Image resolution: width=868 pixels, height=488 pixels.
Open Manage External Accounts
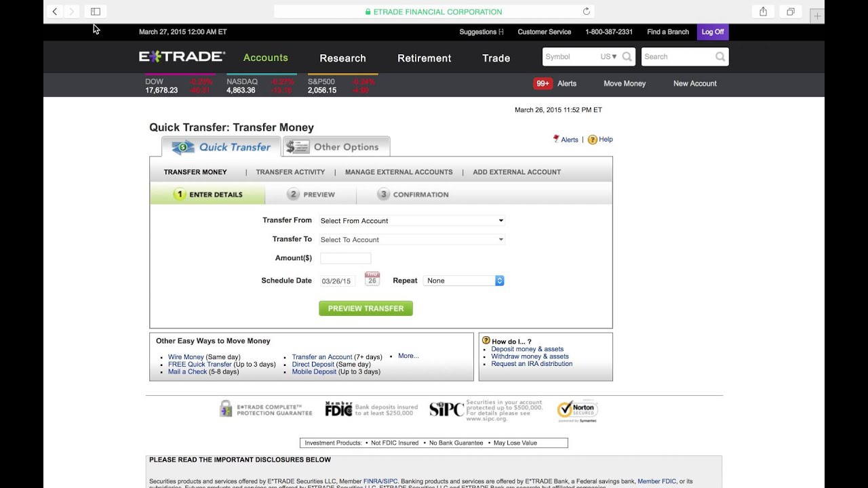pos(399,172)
